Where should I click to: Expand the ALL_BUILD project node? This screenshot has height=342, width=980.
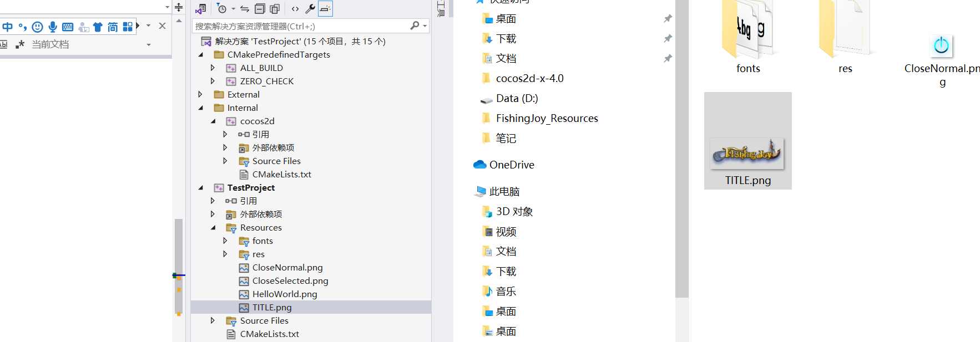pyautogui.click(x=213, y=68)
